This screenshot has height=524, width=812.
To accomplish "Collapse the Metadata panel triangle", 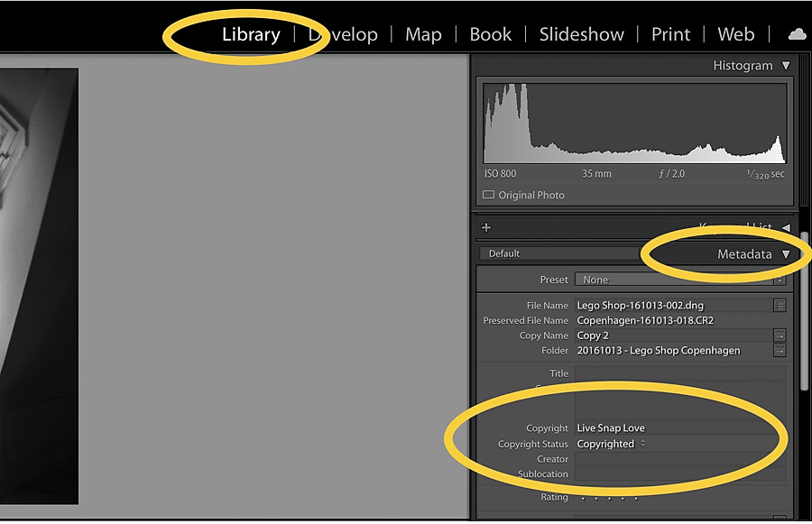I will (x=786, y=254).
